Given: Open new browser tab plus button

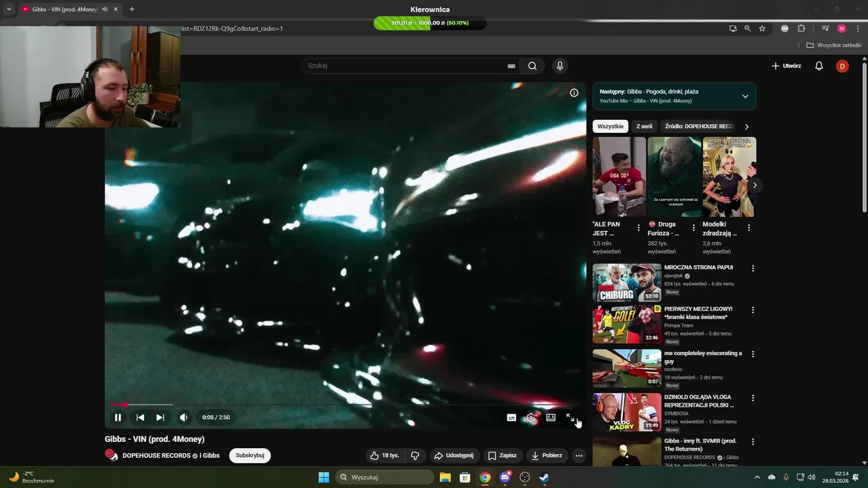Looking at the screenshot, I should 132,9.
